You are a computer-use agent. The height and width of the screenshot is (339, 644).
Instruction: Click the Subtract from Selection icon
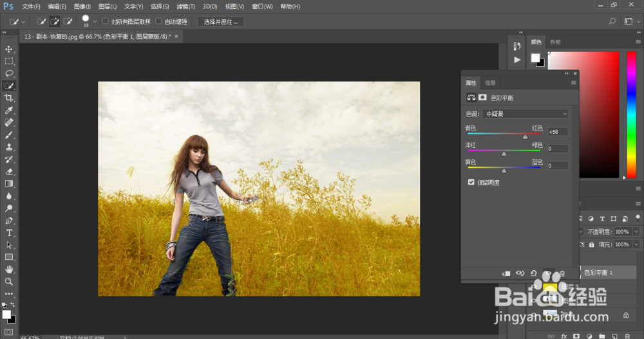68,21
